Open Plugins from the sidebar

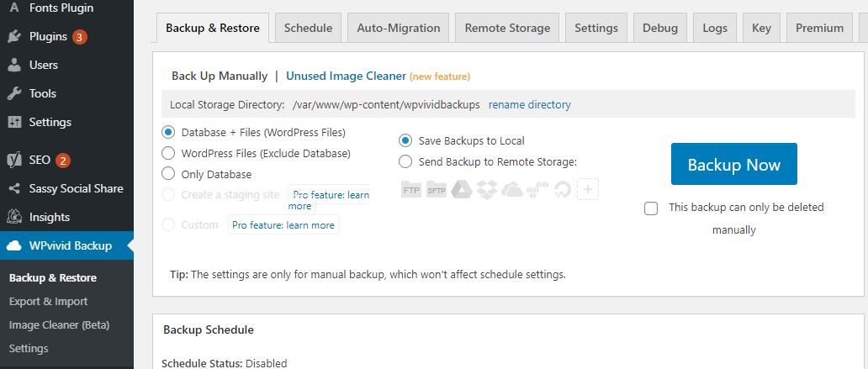(47, 36)
